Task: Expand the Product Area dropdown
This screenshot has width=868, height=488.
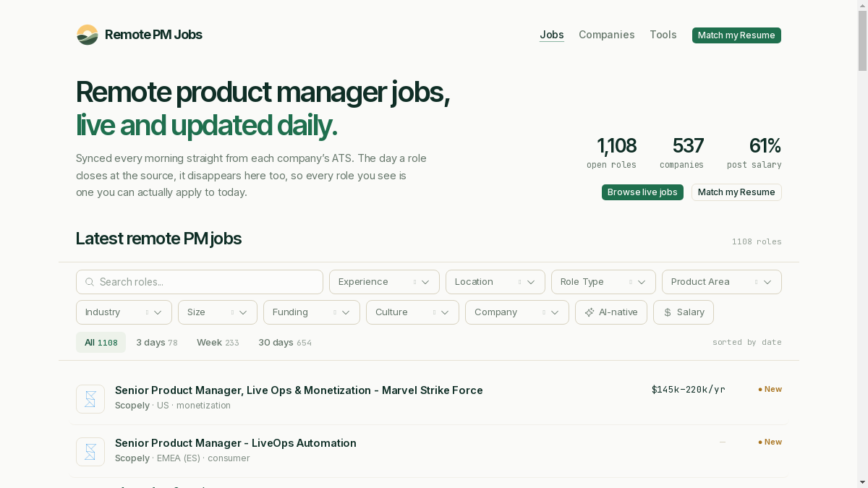Action: tap(722, 282)
